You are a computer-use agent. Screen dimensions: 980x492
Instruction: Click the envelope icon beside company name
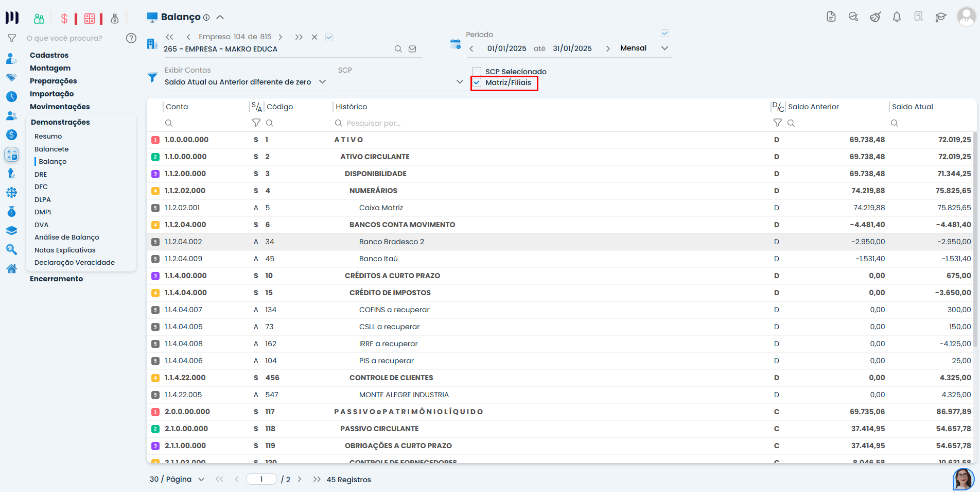coord(412,49)
